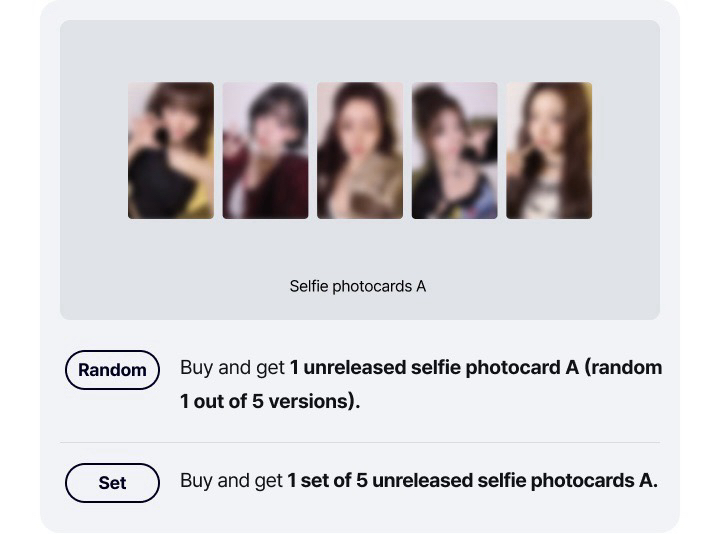Click the "Selfie photocards A" caption
Screen dimensions: 720x534
[358, 286]
